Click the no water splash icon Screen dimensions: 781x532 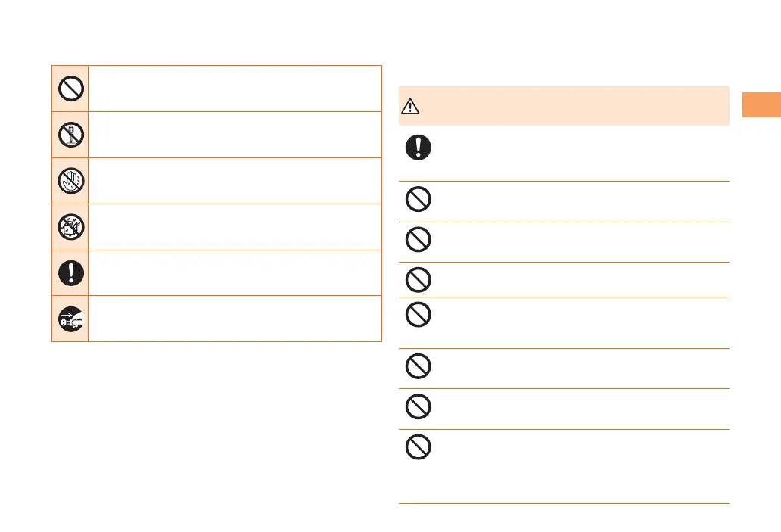click(x=70, y=226)
